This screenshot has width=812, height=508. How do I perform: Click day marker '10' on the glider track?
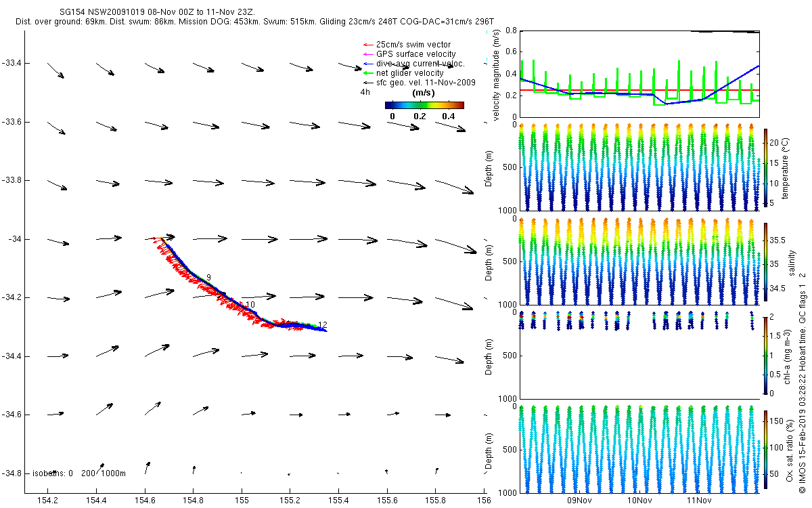tap(250, 305)
